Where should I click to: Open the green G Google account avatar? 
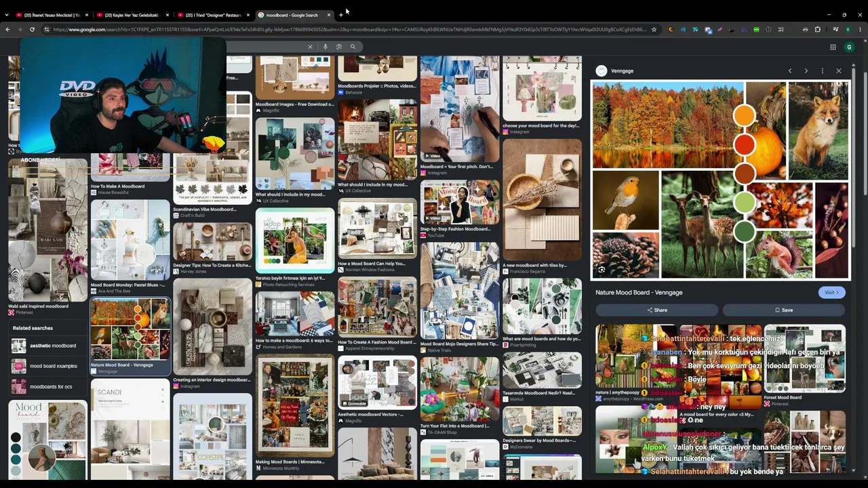[x=849, y=47]
